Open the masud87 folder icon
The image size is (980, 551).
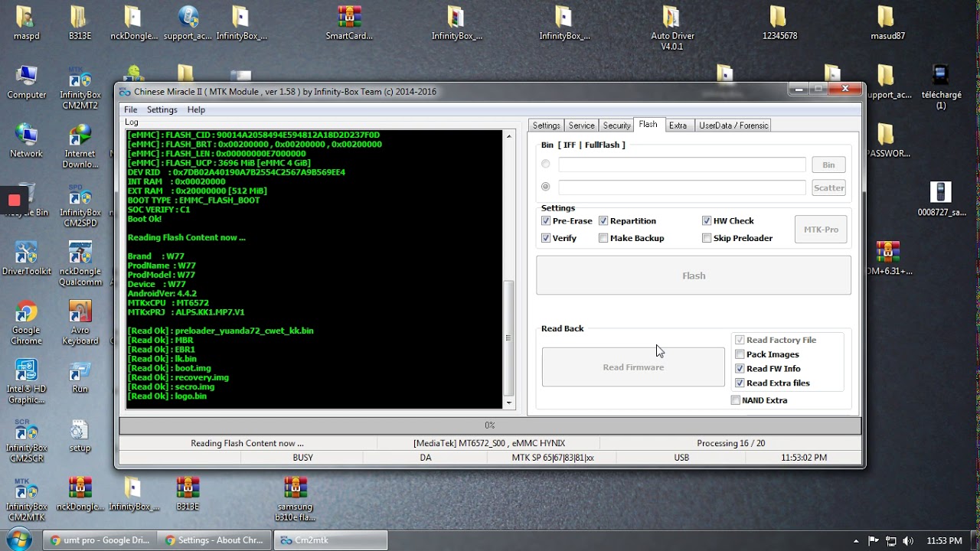coord(887,23)
